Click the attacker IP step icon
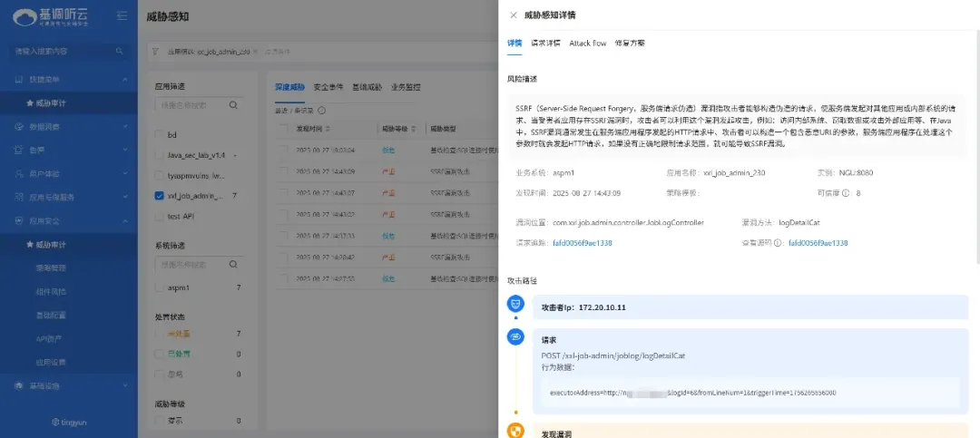The height and width of the screenshot is (438, 980). tap(515, 307)
